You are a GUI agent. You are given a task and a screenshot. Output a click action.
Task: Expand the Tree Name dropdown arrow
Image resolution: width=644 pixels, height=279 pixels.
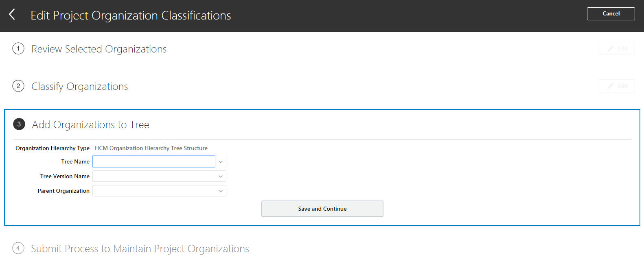coord(221,161)
